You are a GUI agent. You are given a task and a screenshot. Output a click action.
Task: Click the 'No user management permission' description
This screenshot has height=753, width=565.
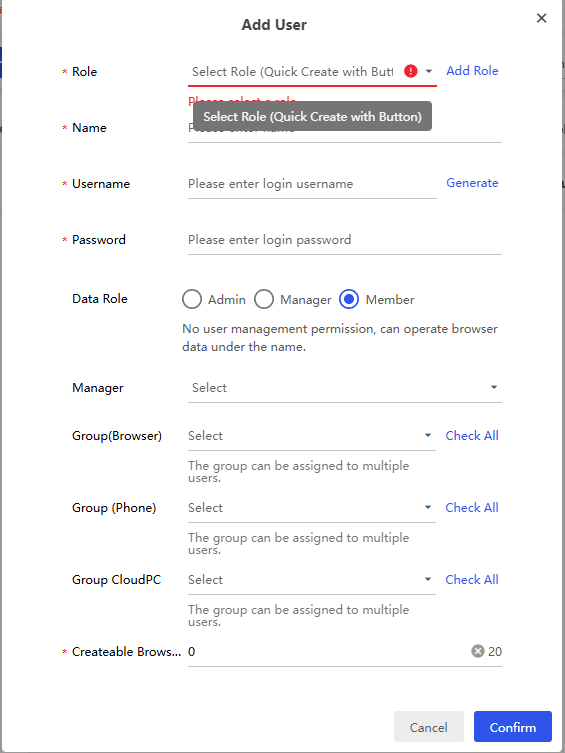tap(340, 338)
